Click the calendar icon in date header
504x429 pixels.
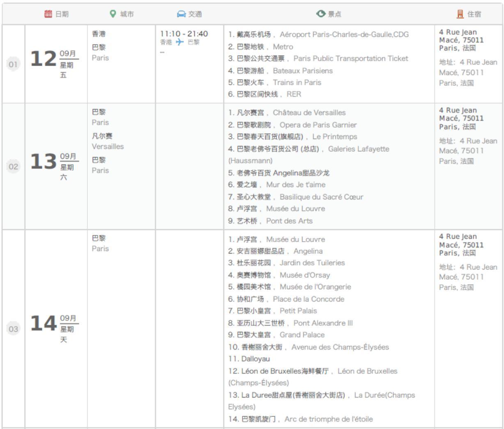pyautogui.click(x=48, y=14)
